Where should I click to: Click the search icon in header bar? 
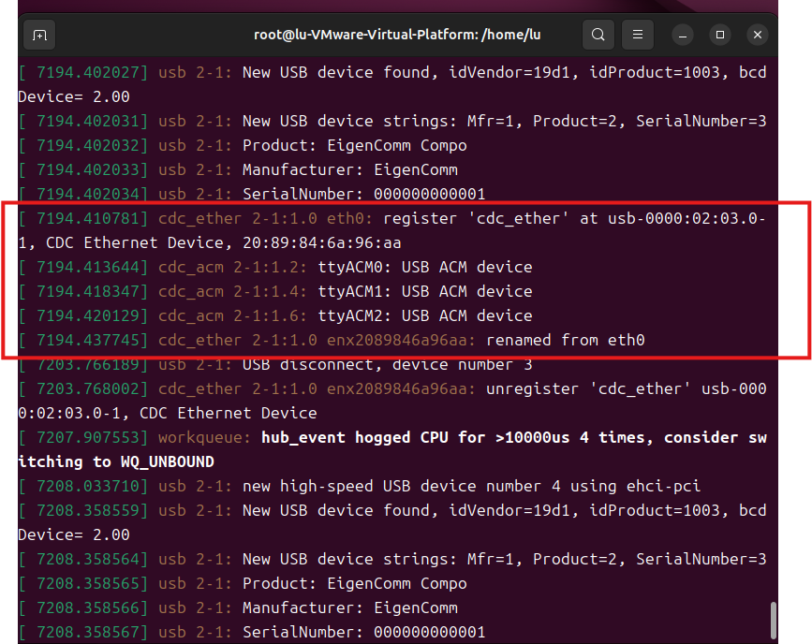pos(598,35)
